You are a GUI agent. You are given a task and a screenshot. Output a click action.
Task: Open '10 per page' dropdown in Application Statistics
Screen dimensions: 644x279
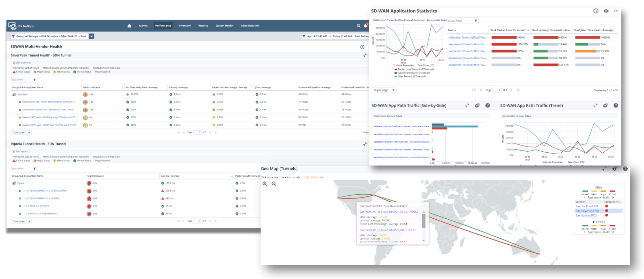384,90
